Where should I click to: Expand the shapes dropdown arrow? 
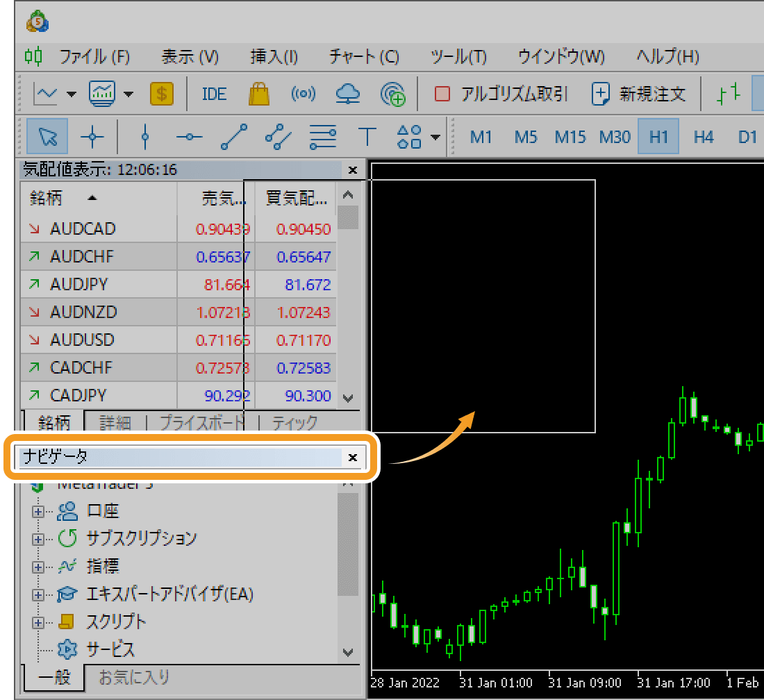click(x=435, y=137)
